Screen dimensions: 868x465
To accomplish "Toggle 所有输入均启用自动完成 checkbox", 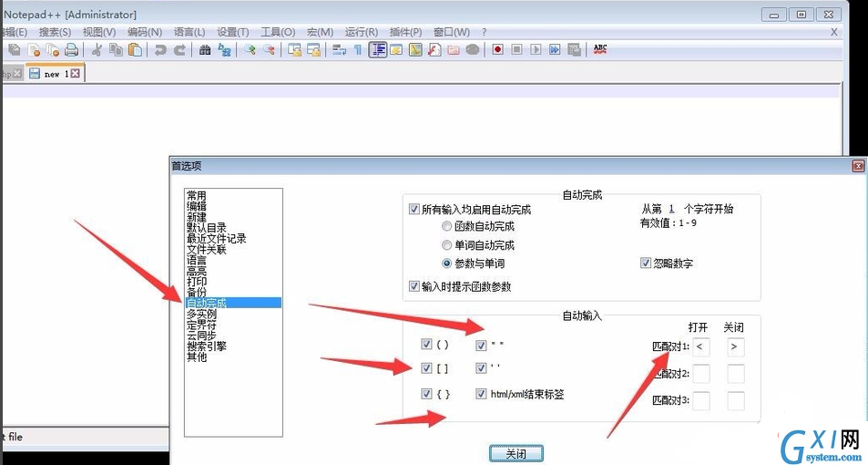I will [414, 210].
